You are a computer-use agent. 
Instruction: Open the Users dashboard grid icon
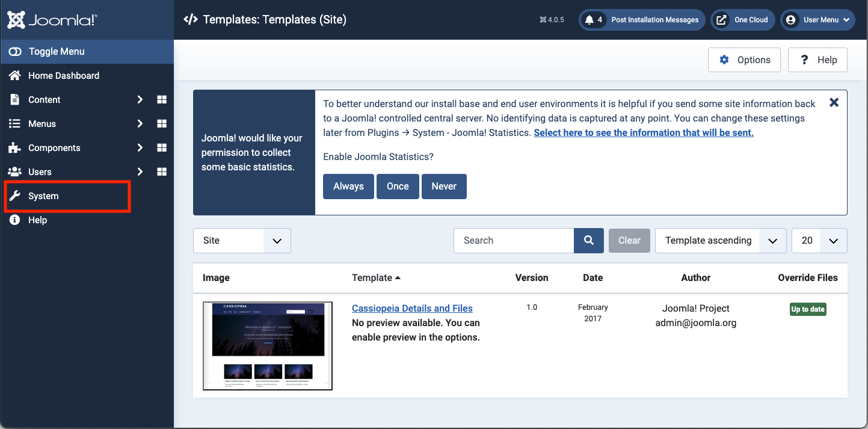pyautogui.click(x=161, y=171)
